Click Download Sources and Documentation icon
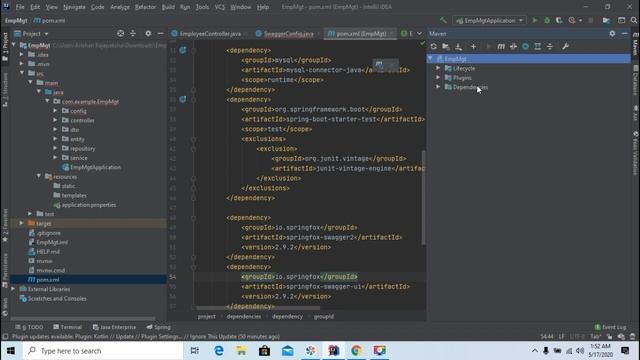The image size is (640, 360). (x=458, y=47)
